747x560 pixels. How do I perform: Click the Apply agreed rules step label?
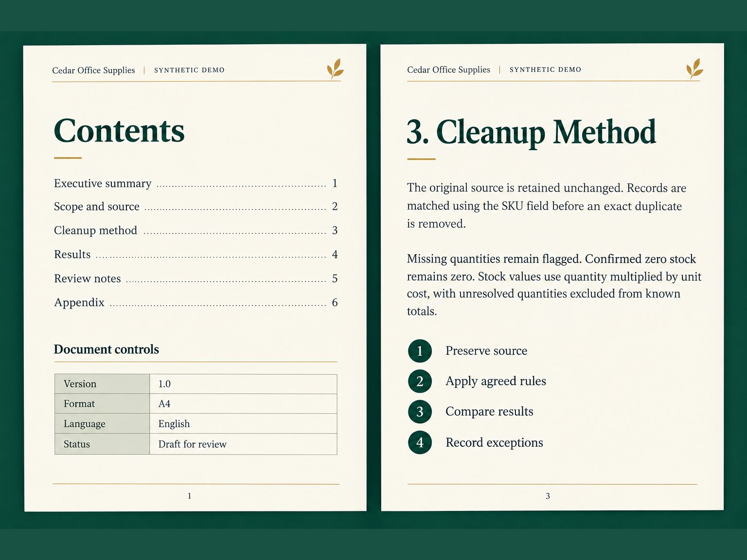coord(496,381)
